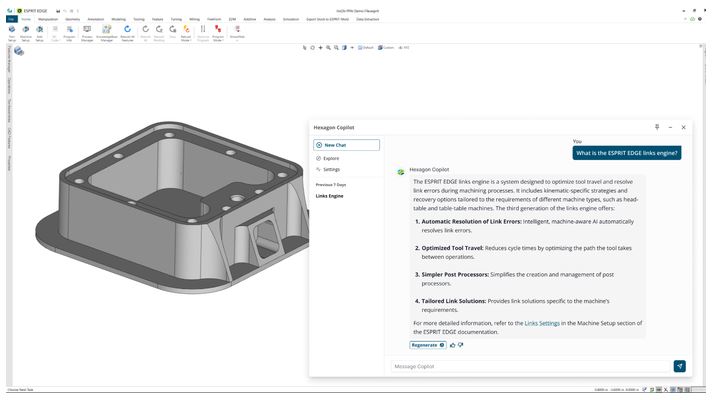Screen dimensions: 718x400
Task: Click the thumbs down feedback icon
Action: click(x=461, y=344)
